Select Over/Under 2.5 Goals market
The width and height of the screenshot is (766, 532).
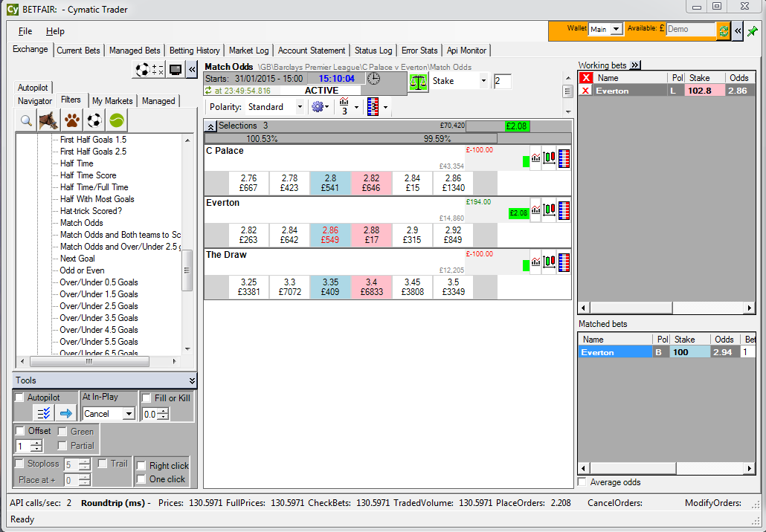pos(99,306)
